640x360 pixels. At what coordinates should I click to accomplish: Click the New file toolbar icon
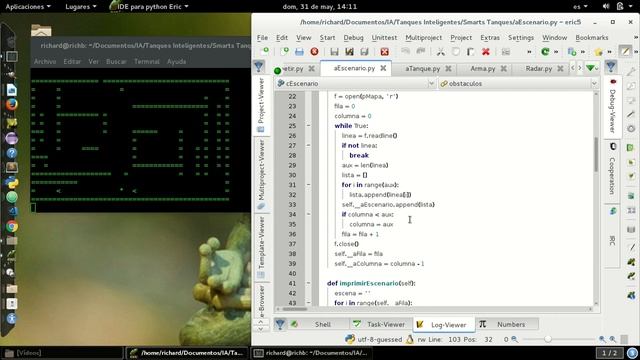264,51
